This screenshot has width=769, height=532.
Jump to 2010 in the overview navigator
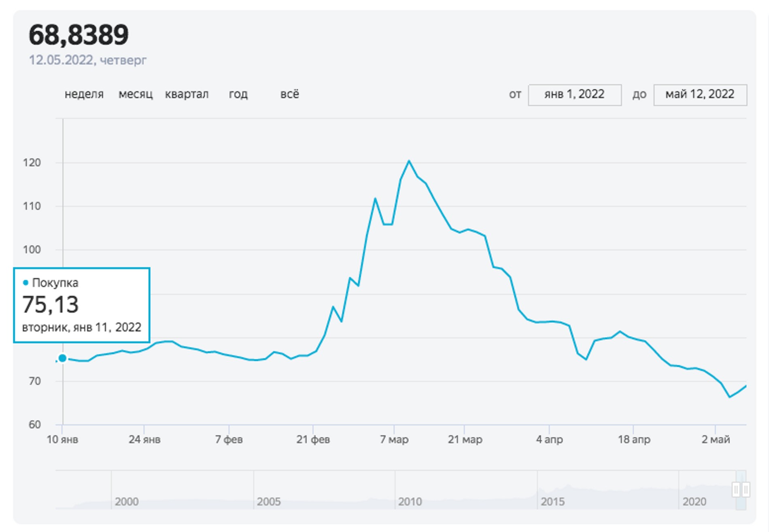coord(410,501)
